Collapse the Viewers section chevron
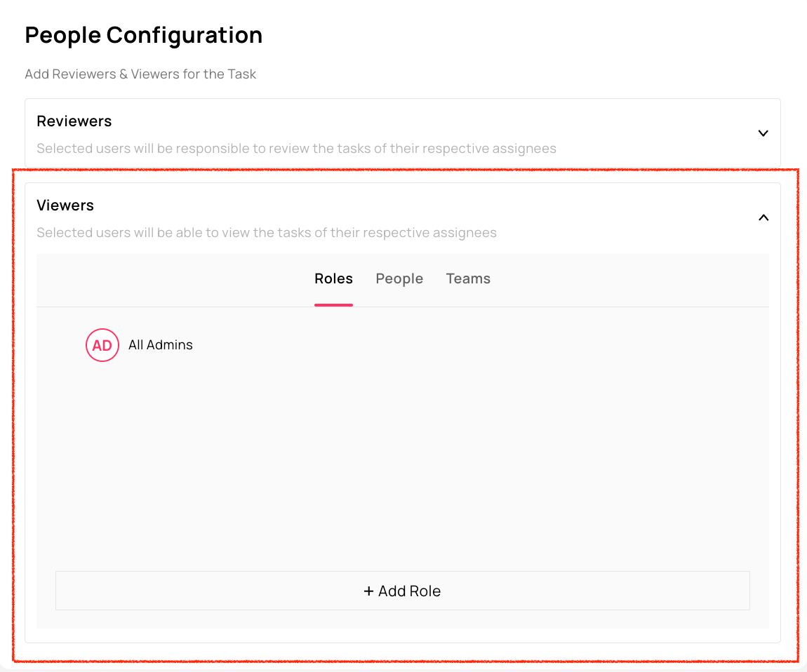 tap(763, 217)
